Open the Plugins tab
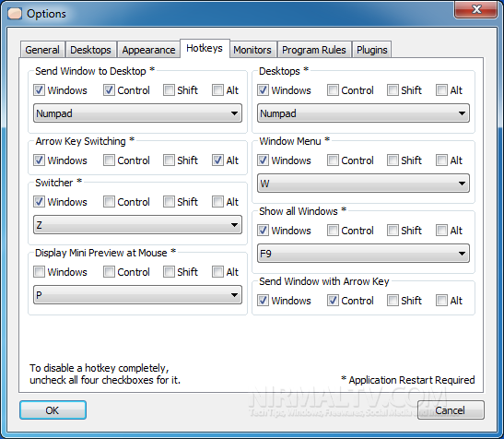Image resolution: width=504 pixels, height=439 pixels. tap(372, 50)
